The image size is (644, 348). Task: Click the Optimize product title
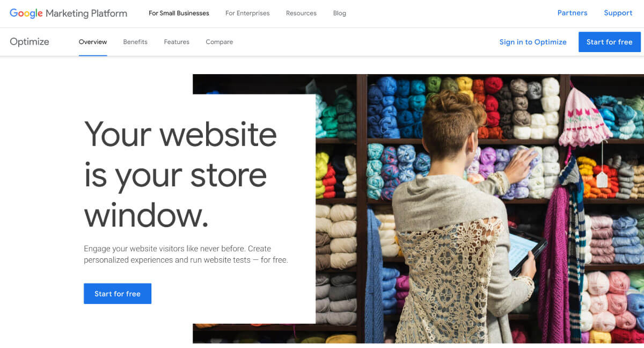30,42
